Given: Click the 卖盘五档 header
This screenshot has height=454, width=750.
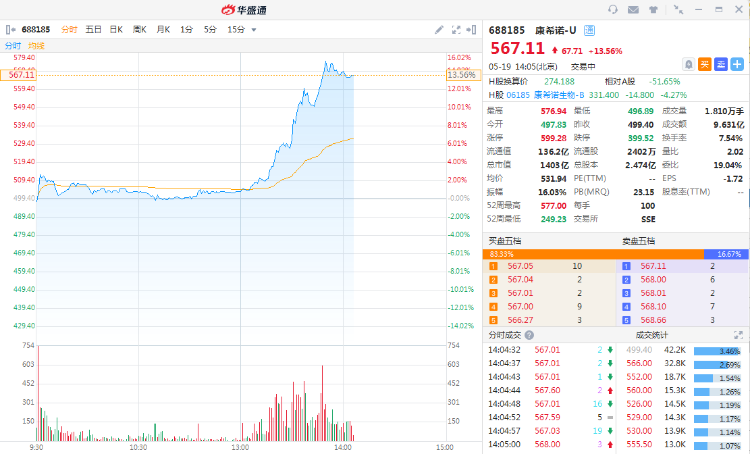Looking at the screenshot, I should (x=638, y=241).
